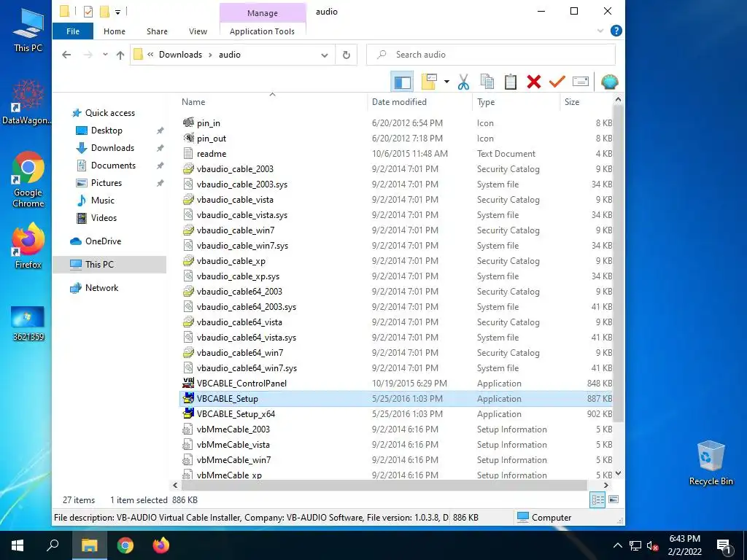This screenshot has width=747, height=560.
Task: Click the Refresh button
Action: click(x=347, y=55)
